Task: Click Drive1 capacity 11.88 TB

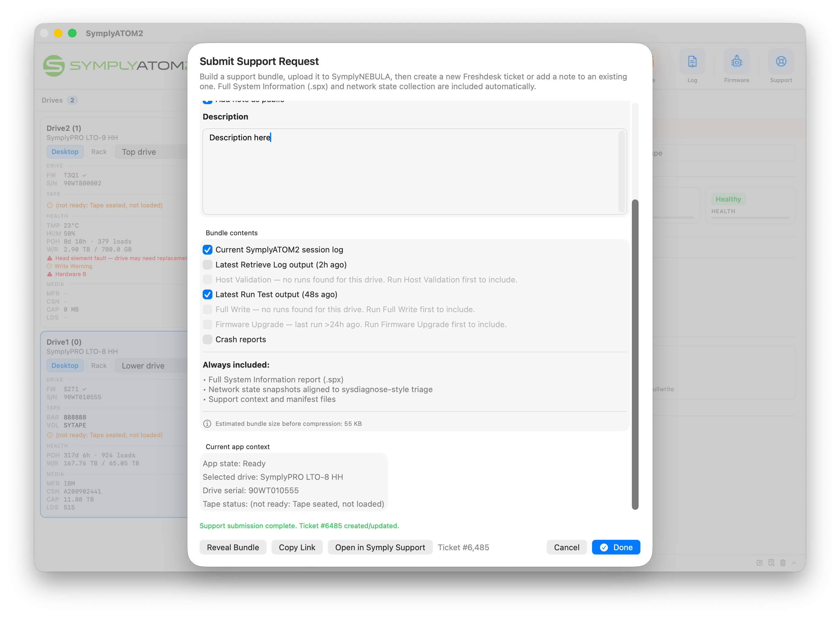Action: pos(79,499)
